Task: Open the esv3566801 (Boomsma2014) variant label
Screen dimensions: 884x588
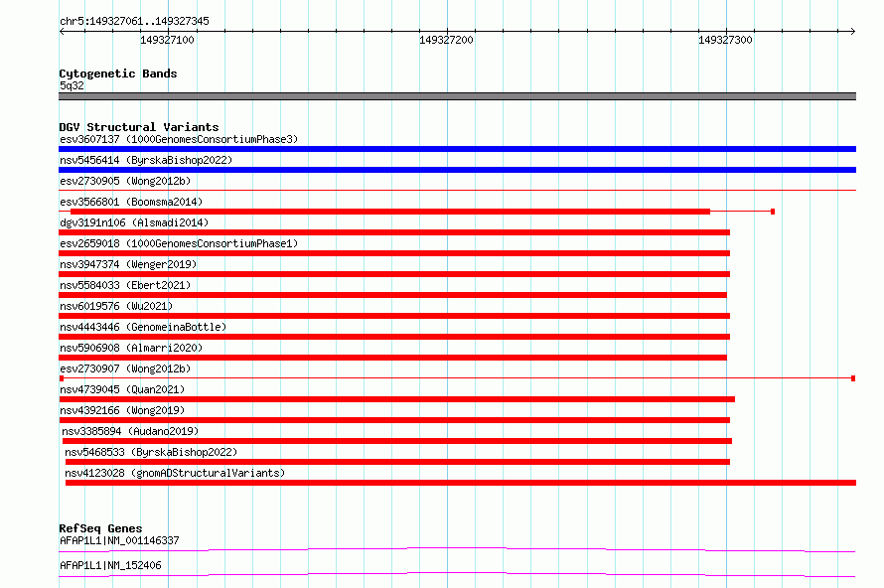Action: (131, 202)
